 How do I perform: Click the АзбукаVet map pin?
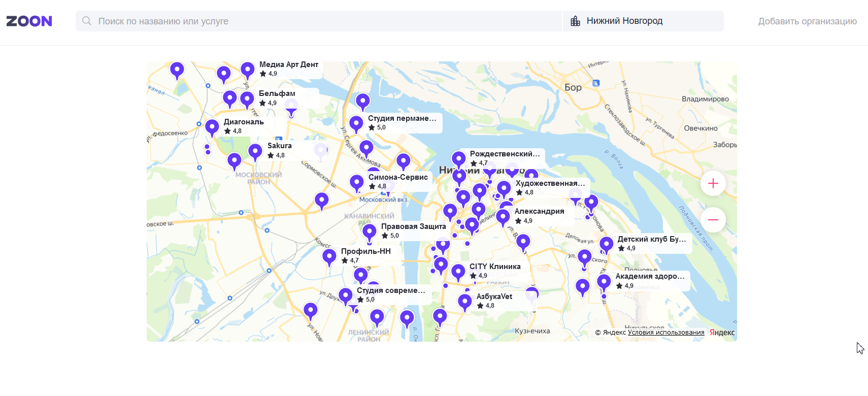coord(465,302)
